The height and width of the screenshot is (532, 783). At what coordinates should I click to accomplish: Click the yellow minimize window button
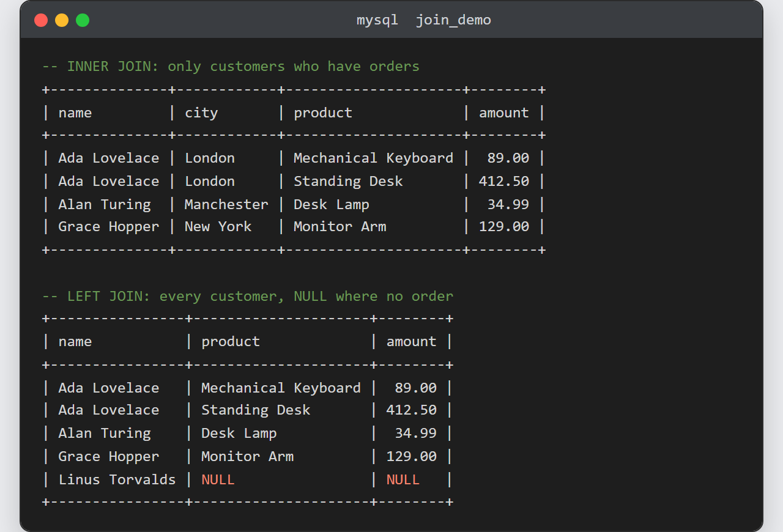62,20
